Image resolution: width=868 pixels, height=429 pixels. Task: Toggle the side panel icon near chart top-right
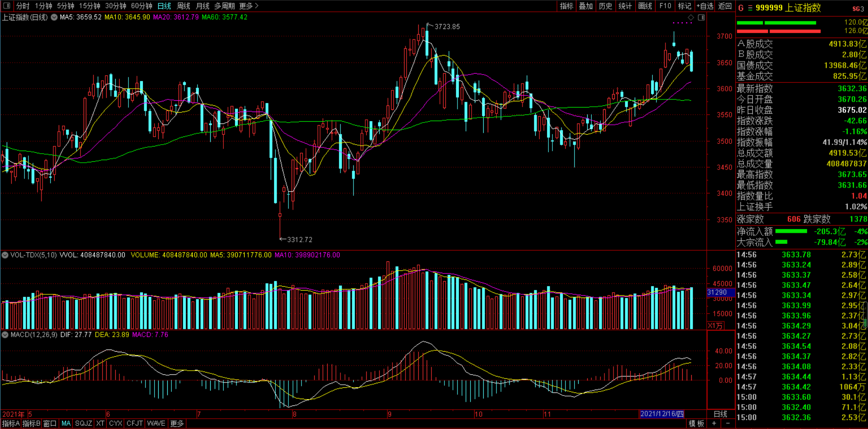coord(701,18)
